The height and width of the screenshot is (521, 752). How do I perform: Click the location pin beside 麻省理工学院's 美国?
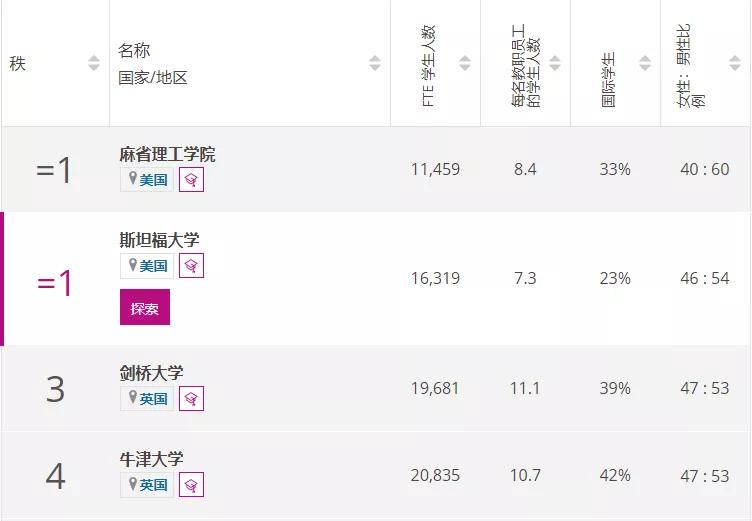pos(131,180)
